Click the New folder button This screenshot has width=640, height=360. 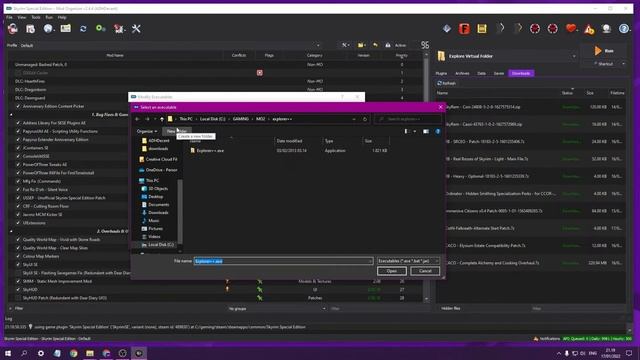click(x=177, y=131)
